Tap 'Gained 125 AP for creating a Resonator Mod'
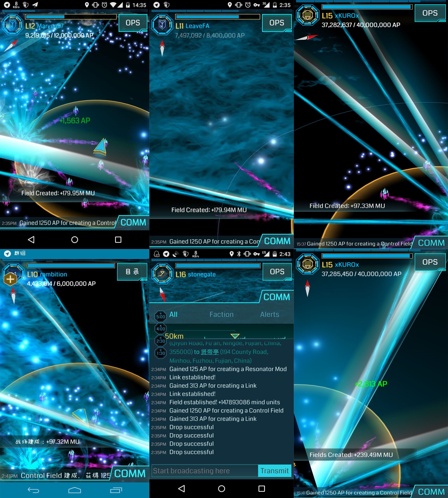 (228, 369)
